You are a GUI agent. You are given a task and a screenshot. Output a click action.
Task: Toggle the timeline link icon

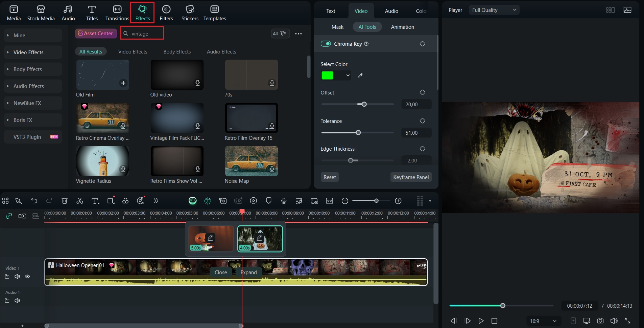[9, 216]
